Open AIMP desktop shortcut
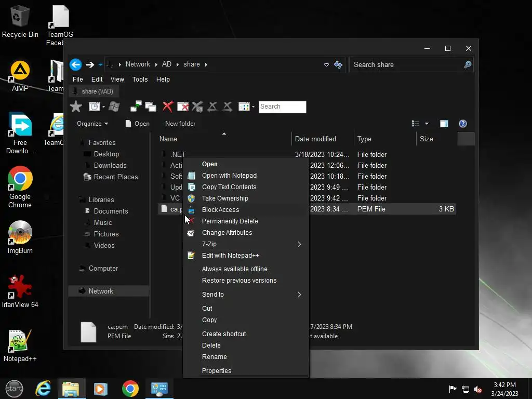532x399 pixels. coord(20,76)
